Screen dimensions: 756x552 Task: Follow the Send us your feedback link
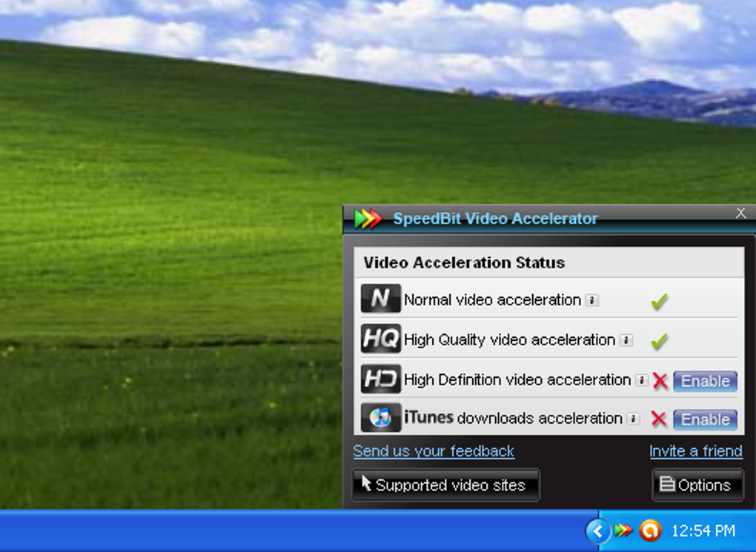[434, 451]
